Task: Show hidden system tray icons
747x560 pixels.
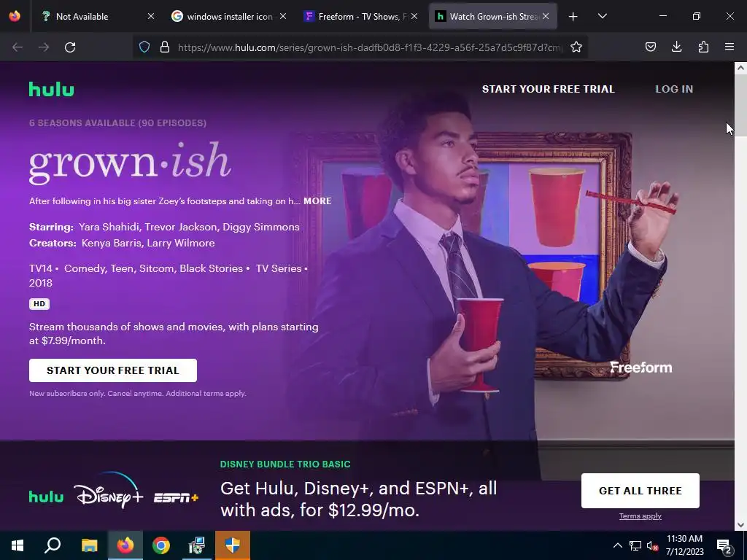Action: tap(617, 545)
